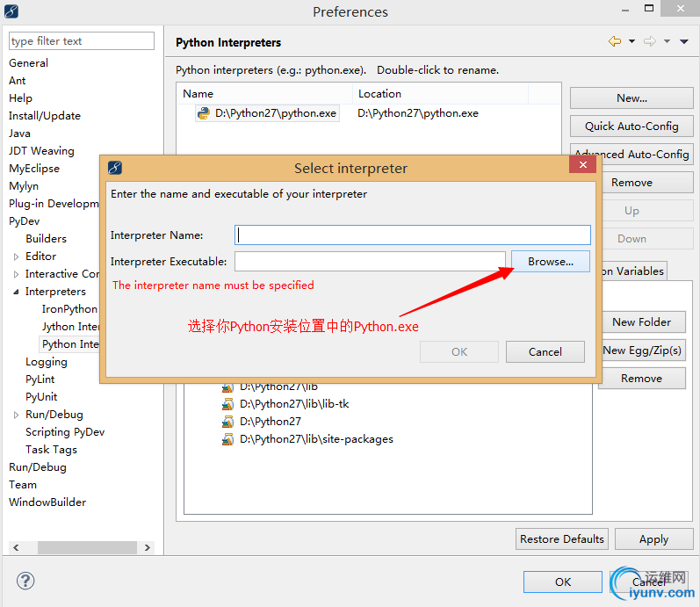The image size is (700, 607).
Task: Click the folder icon next to D:\Python27
Action: (227, 422)
